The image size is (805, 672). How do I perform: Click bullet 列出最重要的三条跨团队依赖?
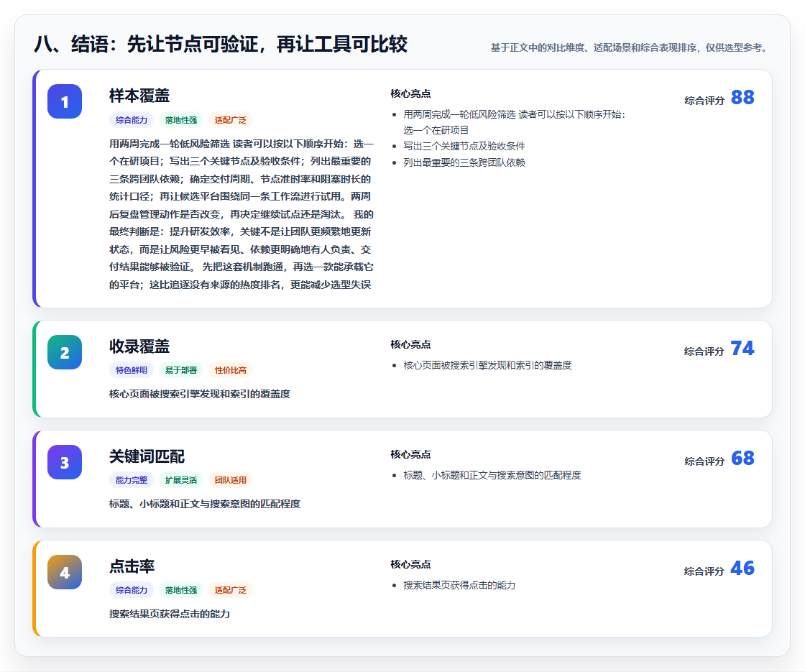click(464, 162)
